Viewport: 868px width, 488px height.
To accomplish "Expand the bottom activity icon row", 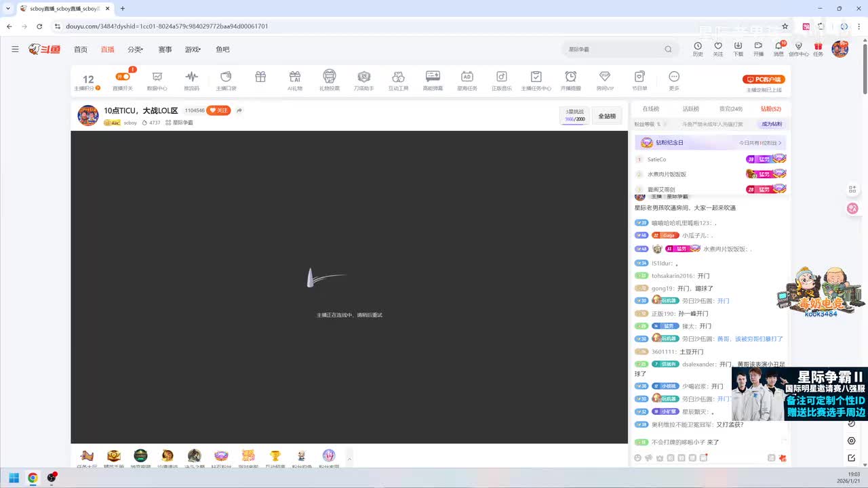I will [x=349, y=458].
